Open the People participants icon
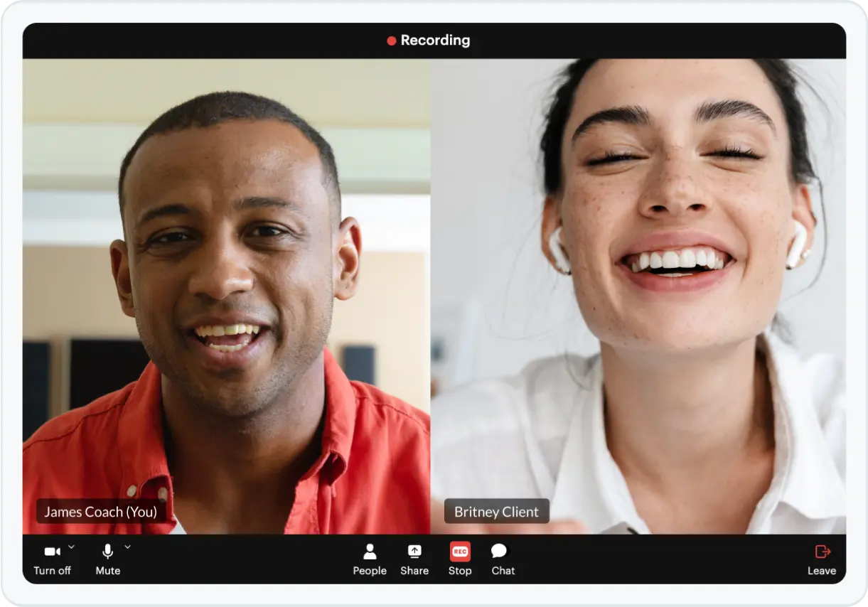Image resolution: width=868 pixels, height=607 pixels. (370, 552)
